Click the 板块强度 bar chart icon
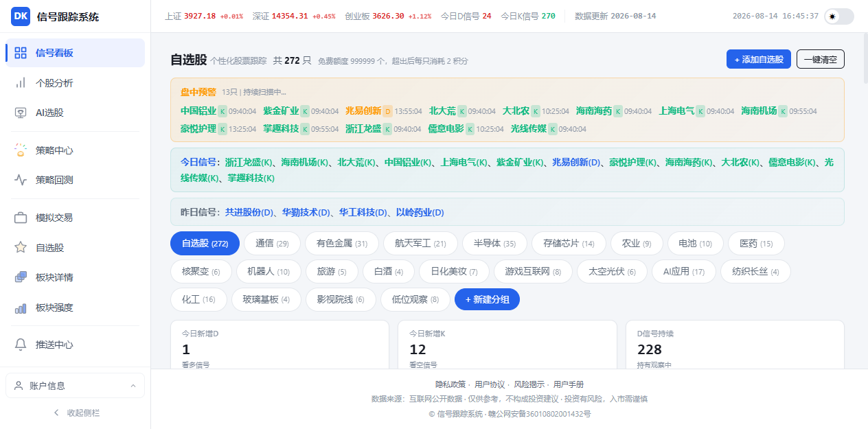The width and height of the screenshot is (868, 429). [x=21, y=308]
